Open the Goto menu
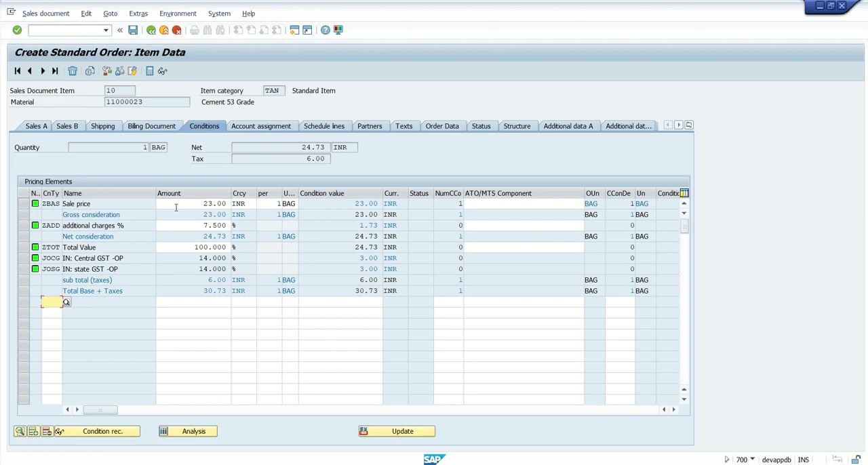Screen dimensions: 868x465 (110, 14)
